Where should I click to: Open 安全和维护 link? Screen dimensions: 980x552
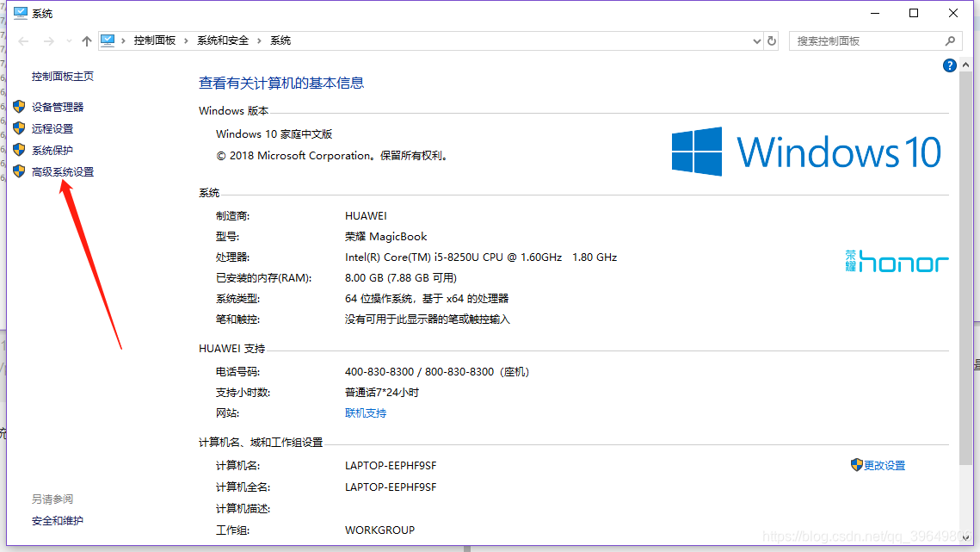[58, 521]
